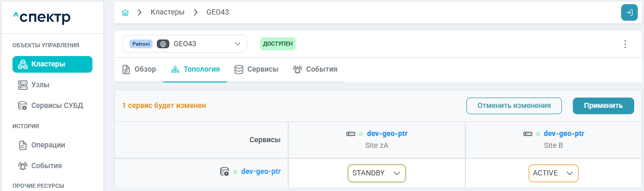This screenshot has height=191, width=644.
Task: Click the logout icon button
Action: 629,12
